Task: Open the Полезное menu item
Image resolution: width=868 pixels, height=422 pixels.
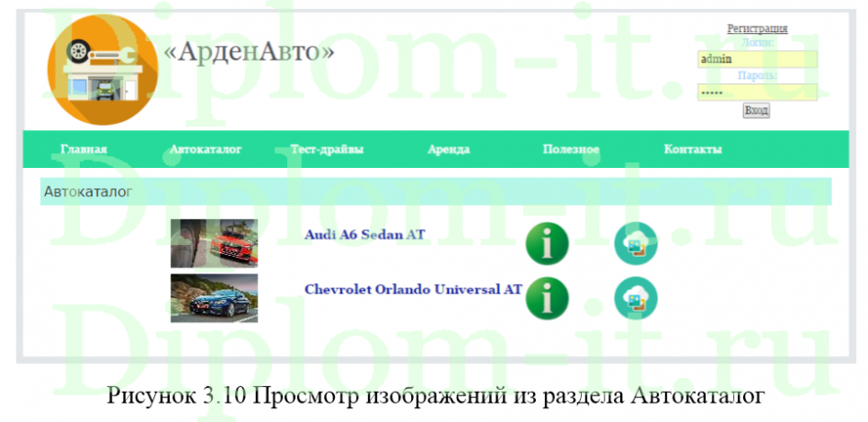Action: pyautogui.click(x=571, y=150)
